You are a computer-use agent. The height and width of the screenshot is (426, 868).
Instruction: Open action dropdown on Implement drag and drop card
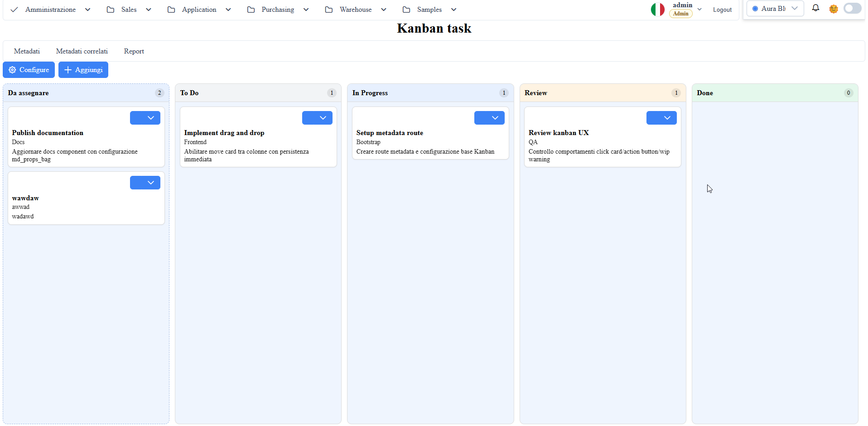pyautogui.click(x=317, y=118)
